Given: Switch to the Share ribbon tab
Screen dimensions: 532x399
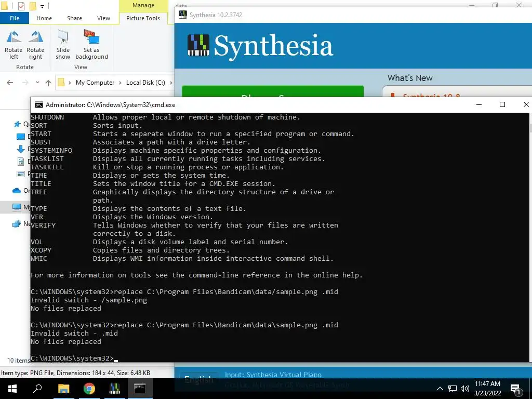Looking at the screenshot, I should (x=74, y=18).
